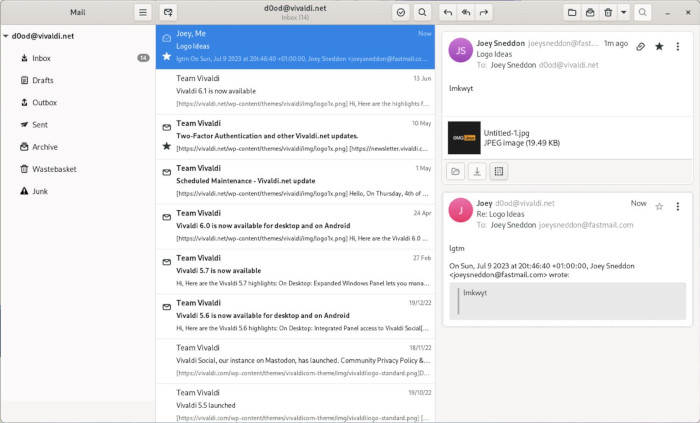Select the Wastebasket folder
700x423 pixels.
click(x=54, y=168)
